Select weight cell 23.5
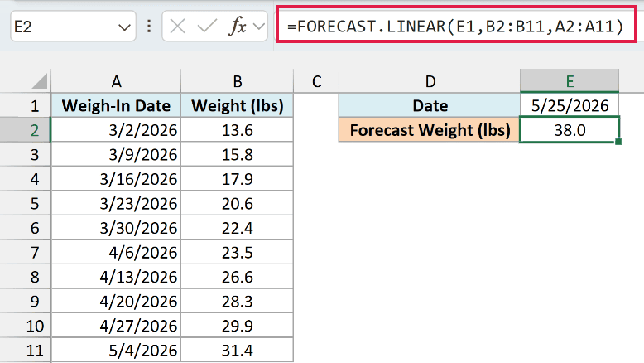This screenshot has width=644, height=363. tap(237, 253)
